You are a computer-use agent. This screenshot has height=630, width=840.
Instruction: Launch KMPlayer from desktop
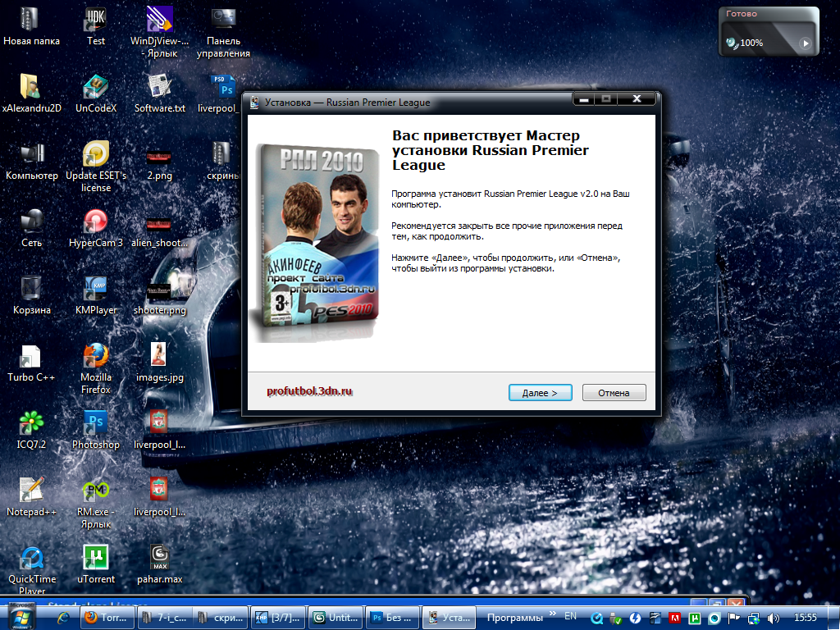[x=96, y=295]
